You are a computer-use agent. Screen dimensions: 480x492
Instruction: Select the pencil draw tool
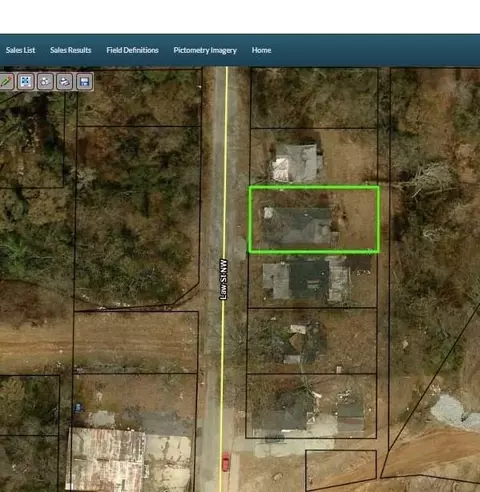point(6,81)
